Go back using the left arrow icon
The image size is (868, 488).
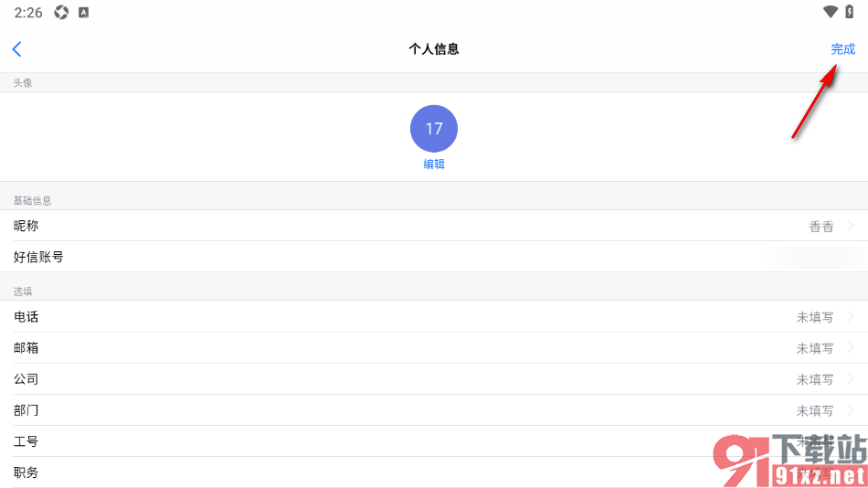click(16, 48)
